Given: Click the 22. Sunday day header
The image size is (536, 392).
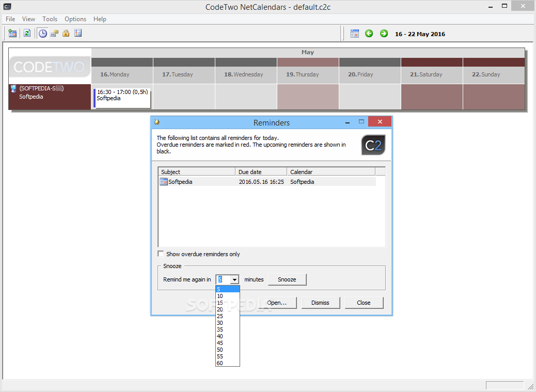Looking at the screenshot, I should tap(494, 74).
